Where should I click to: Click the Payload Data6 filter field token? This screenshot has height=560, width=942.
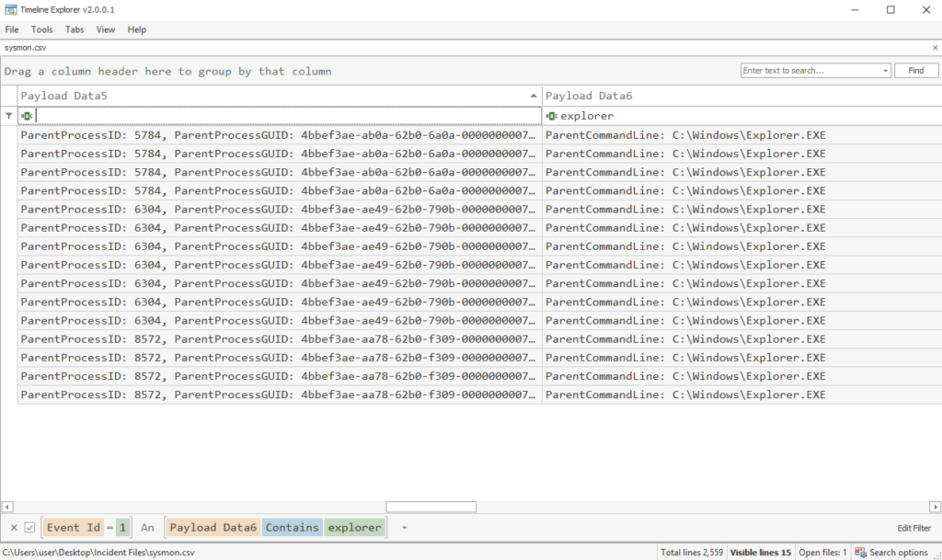pos(213,528)
